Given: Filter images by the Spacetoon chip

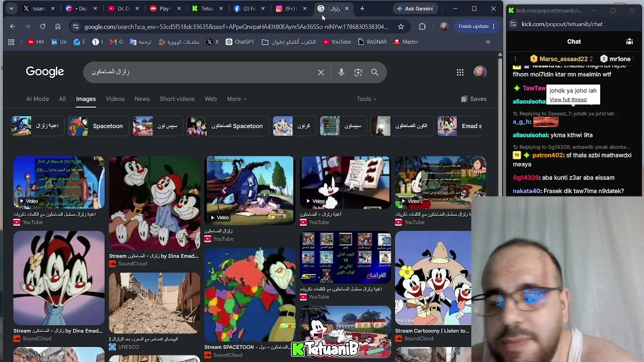Looking at the screenshot, I should [98, 126].
